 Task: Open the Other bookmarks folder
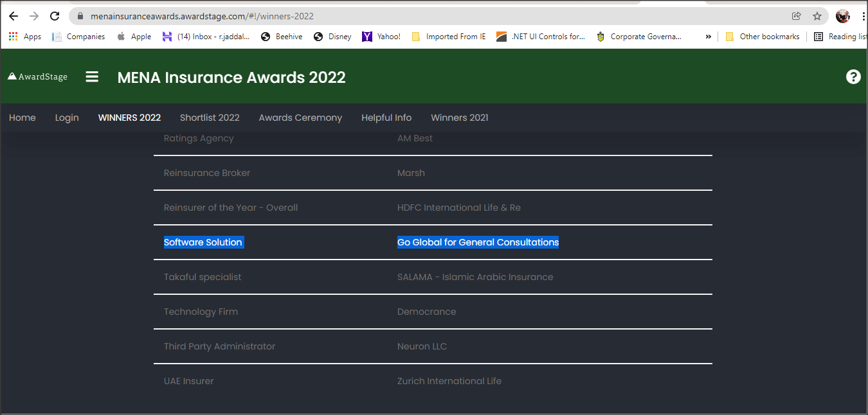click(x=763, y=37)
